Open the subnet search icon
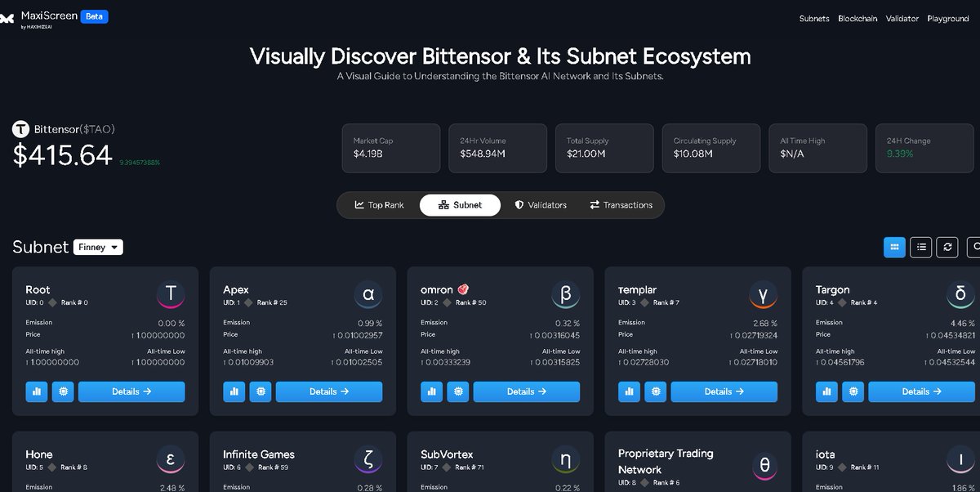The height and width of the screenshot is (492, 980). tap(973, 247)
